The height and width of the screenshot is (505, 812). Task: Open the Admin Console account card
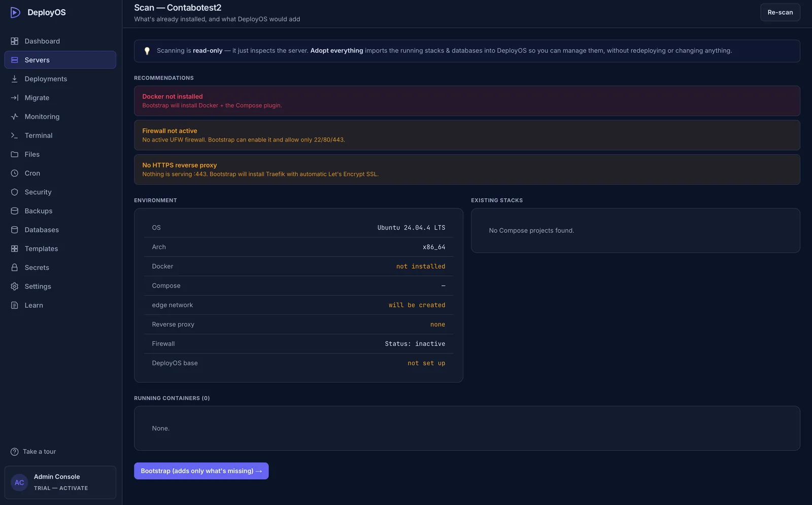[60, 483]
